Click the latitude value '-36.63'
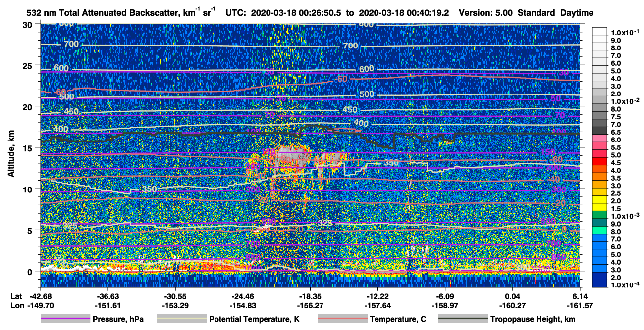The height and width of the screenshot is (330, 644). pyautogui.click(x=107, y=296)
